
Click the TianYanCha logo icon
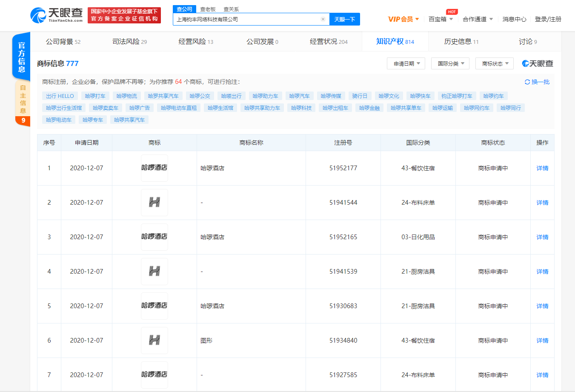38,15
